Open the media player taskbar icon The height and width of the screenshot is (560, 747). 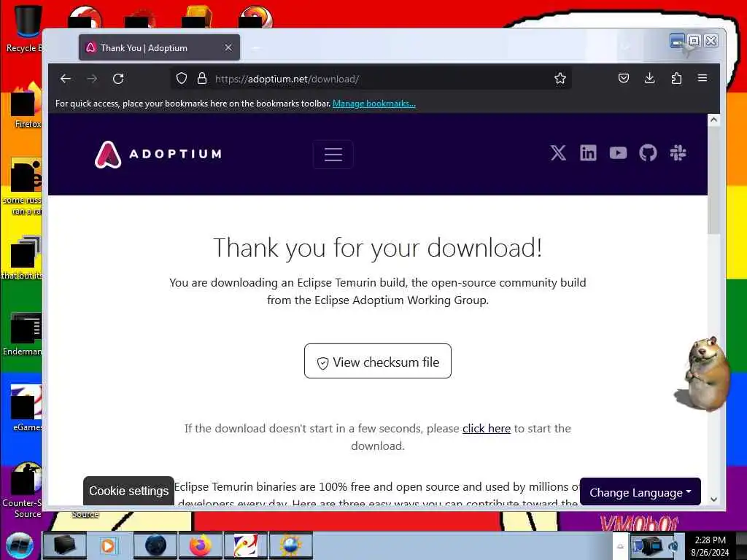pos(108,545)
